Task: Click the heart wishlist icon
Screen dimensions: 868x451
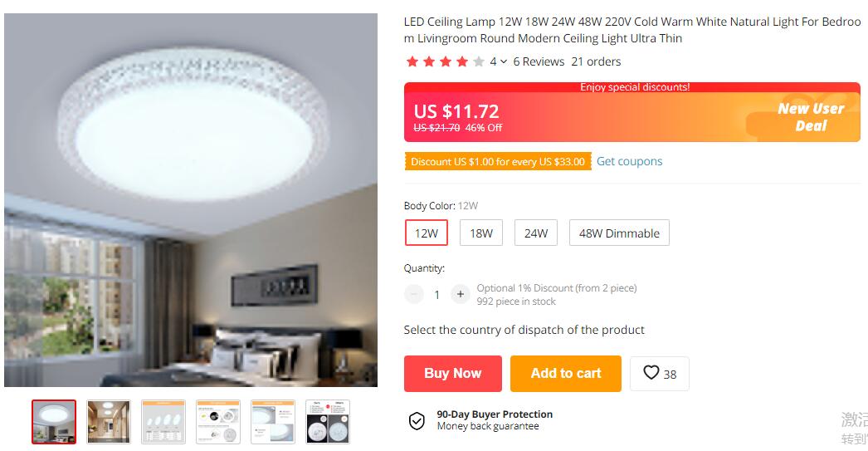Action: click(651, 373)
